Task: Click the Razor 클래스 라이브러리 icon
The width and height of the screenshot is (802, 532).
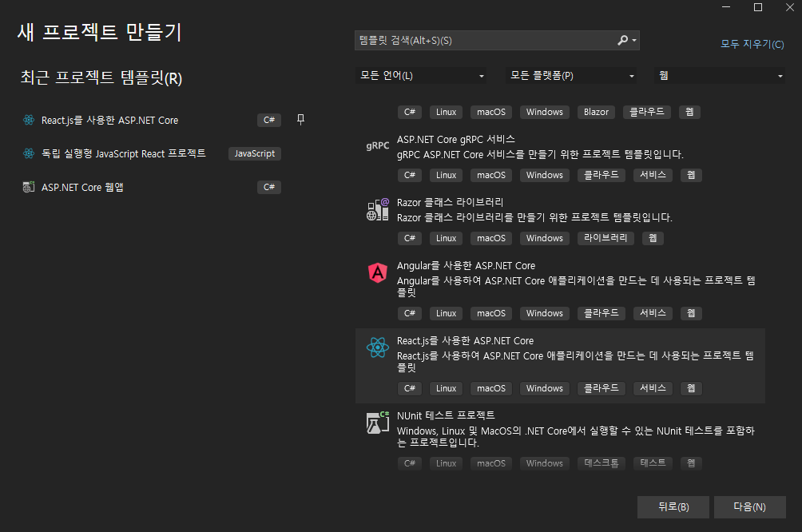Action: pos(378,210)
